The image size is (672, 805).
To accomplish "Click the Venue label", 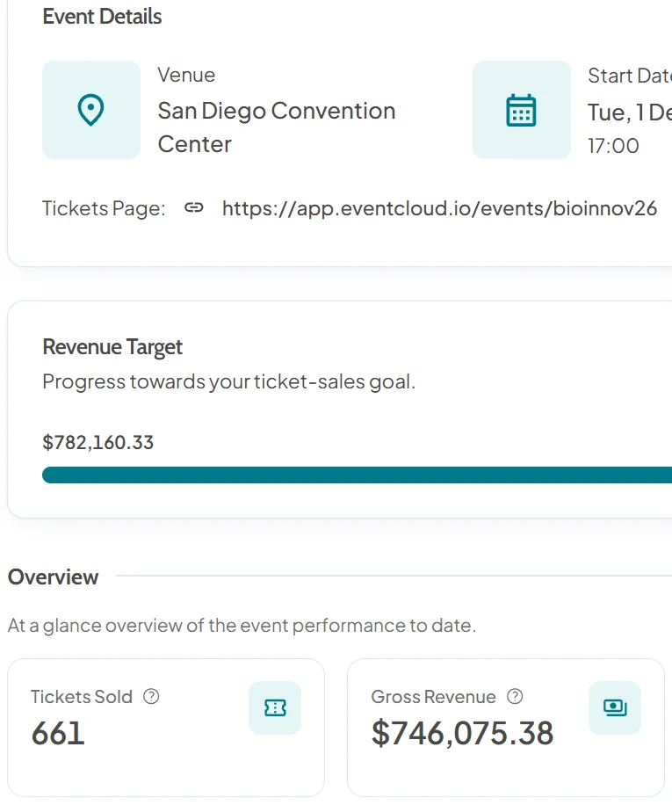I will (x=186, y=75).
